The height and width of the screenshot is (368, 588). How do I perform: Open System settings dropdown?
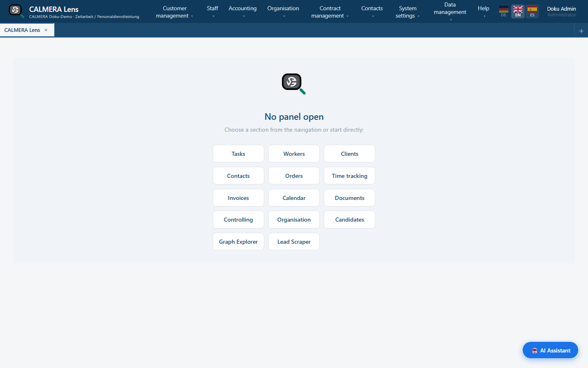tap(408, 12)
